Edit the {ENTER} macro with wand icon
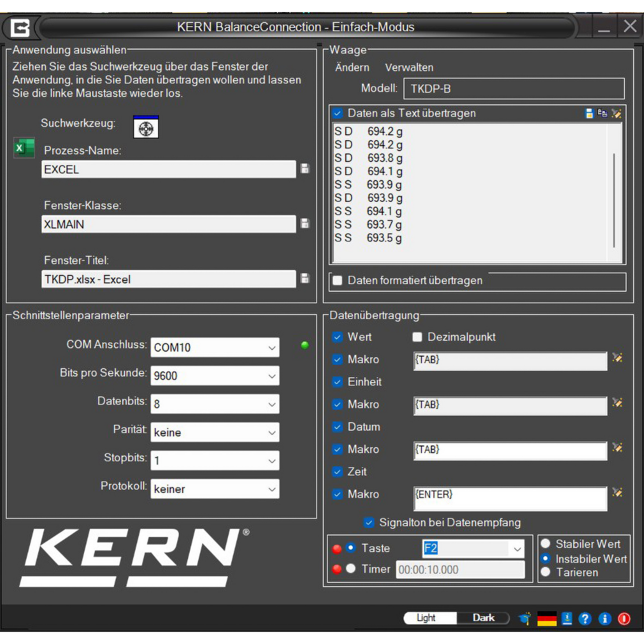 coord(618,493)
